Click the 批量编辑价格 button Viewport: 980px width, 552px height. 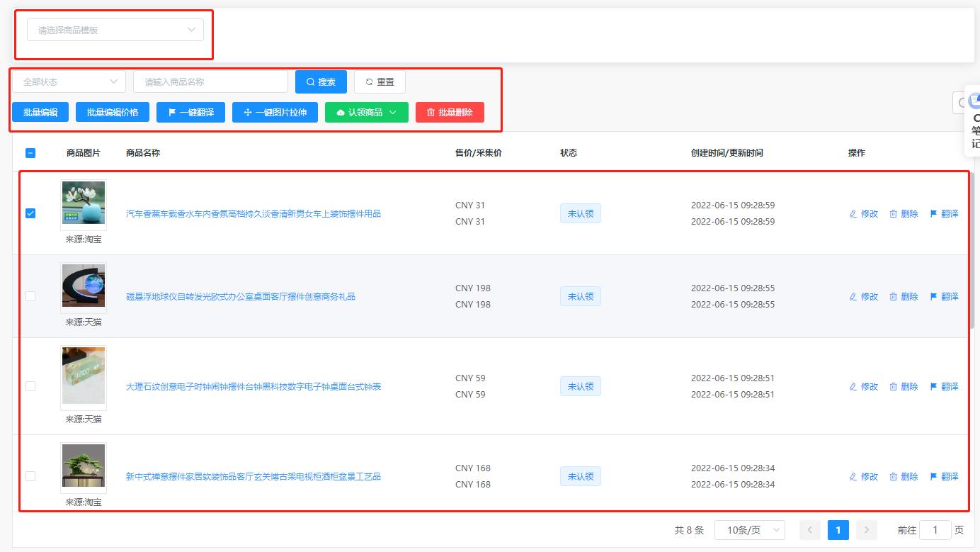pos(113,113)
